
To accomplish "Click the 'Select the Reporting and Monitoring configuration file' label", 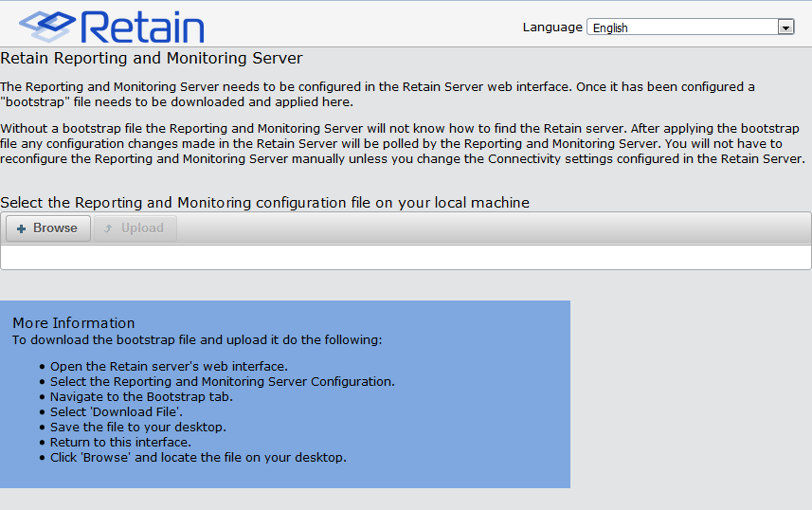I will point(264,202).
